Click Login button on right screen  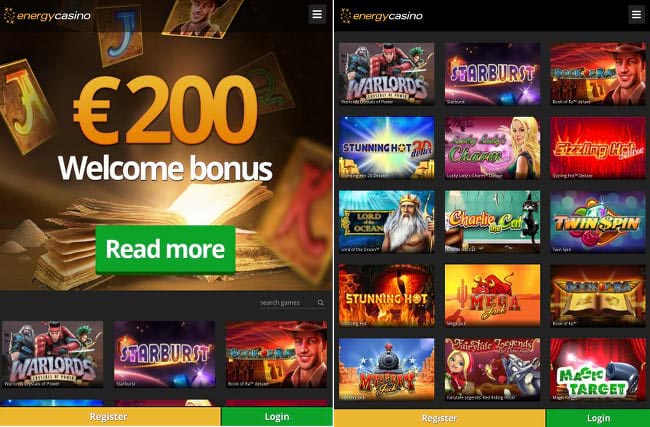[598, 418]
